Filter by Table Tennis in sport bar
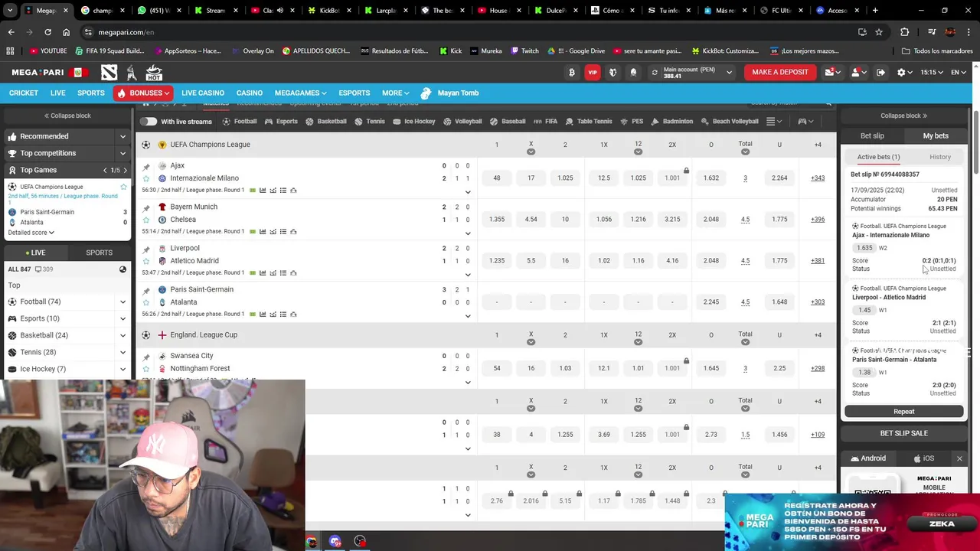The width and height of the screenshot is (980, 551). point(589,121)
